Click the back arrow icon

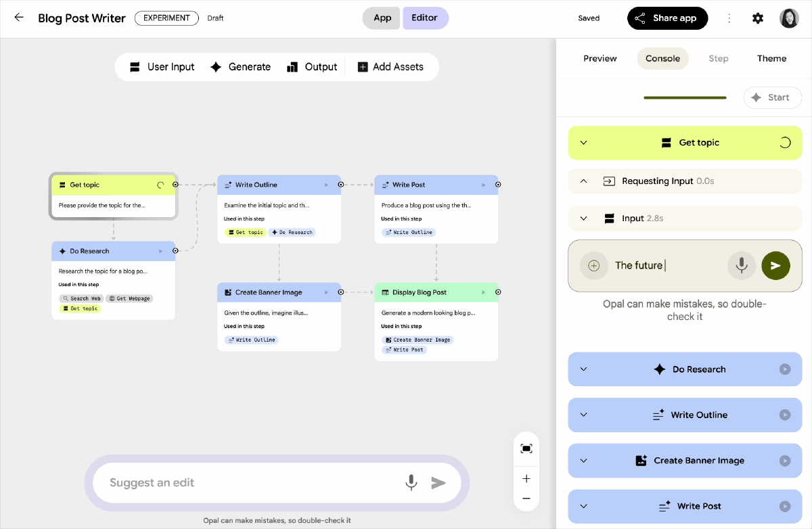(x=19, y=18)
